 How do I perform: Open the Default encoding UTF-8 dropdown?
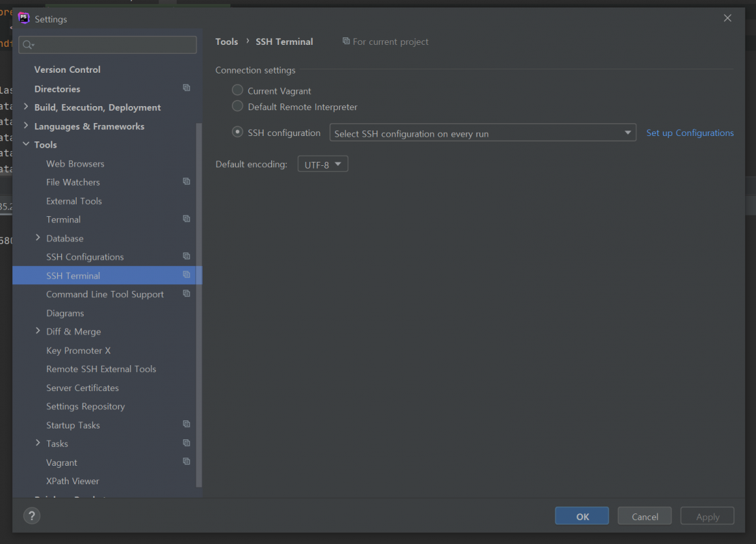click(322, 164)
